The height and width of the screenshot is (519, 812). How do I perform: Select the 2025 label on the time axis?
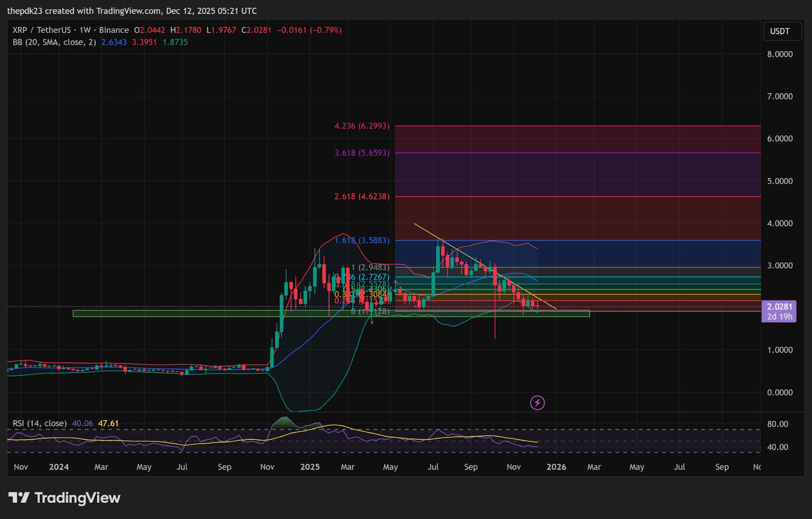coord(310,466)
